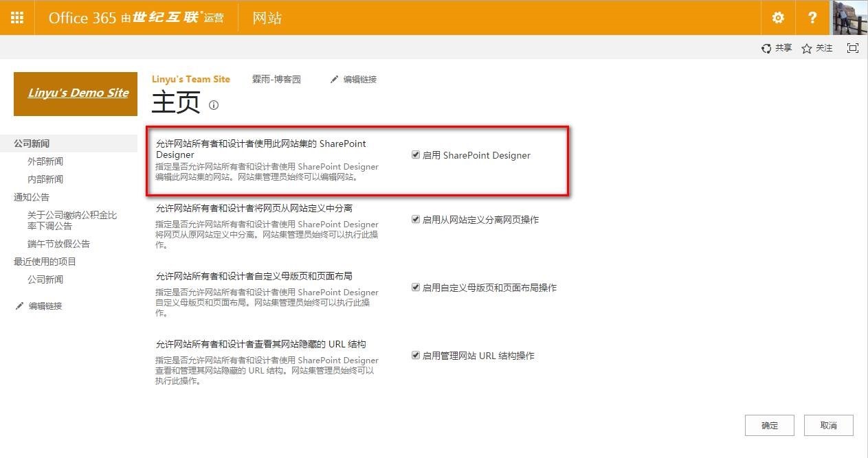
Task: Open 通知公告 in sidebar
Action: [x=32, y=197]
